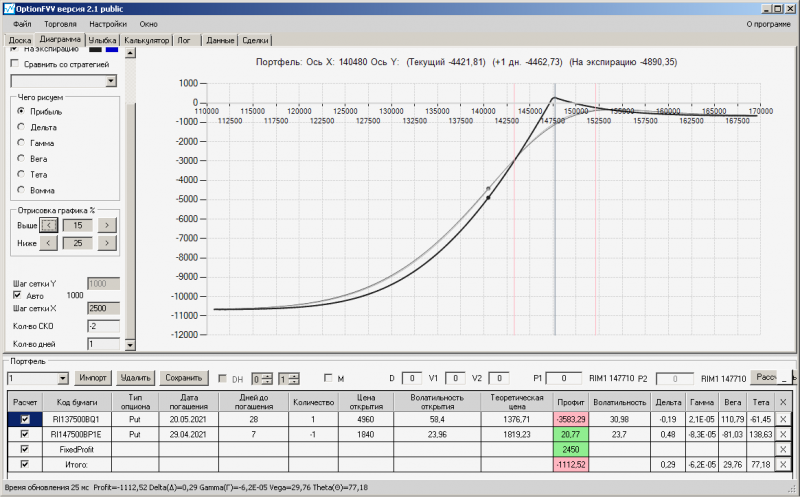Expand the strategy comparison combo box
The height and width of the screenshot is (497, 800).
(112, 81)
